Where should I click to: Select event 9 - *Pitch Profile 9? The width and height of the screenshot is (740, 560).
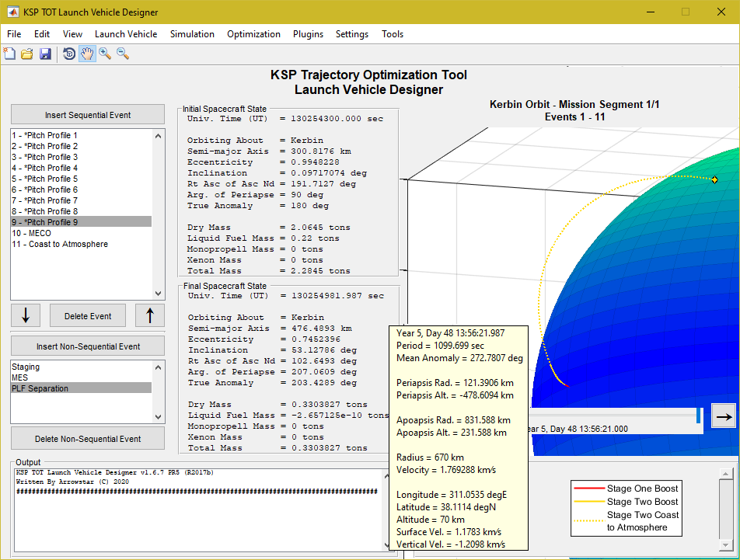tap(81, 222)
